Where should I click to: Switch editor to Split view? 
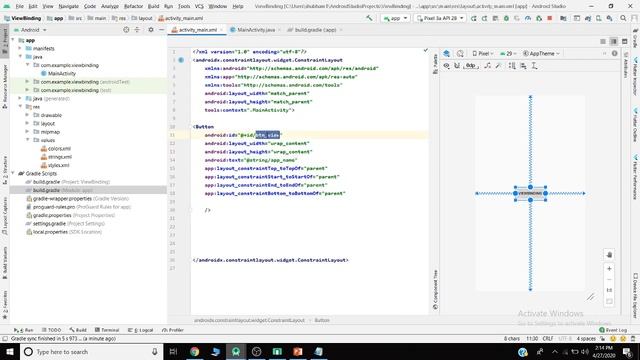click(x=613, y=41)
